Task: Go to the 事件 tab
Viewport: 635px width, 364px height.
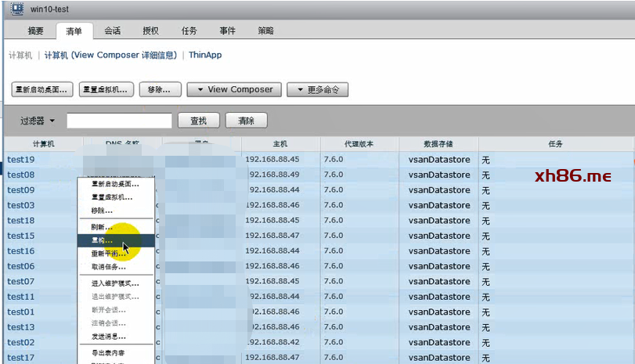Action: (x=227, y=31)
